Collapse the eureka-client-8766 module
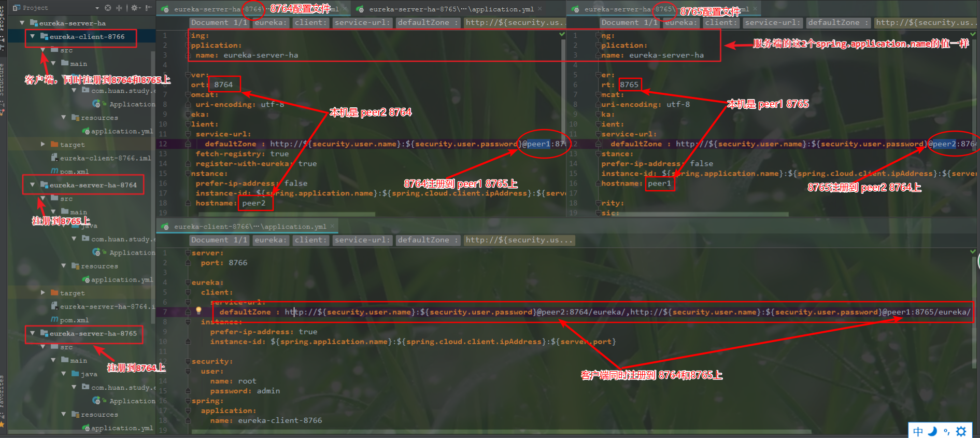Viewport: 980px width, 438px height. click(x=33, y=36)
